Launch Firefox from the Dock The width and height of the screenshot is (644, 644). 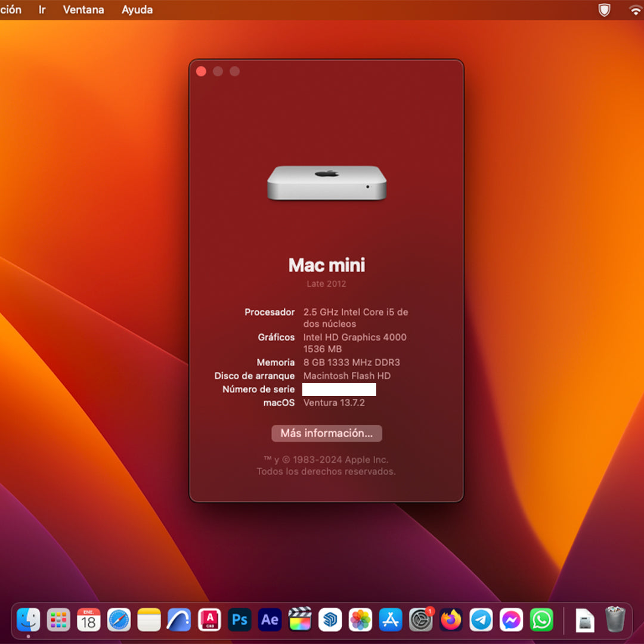coord(451,620)
